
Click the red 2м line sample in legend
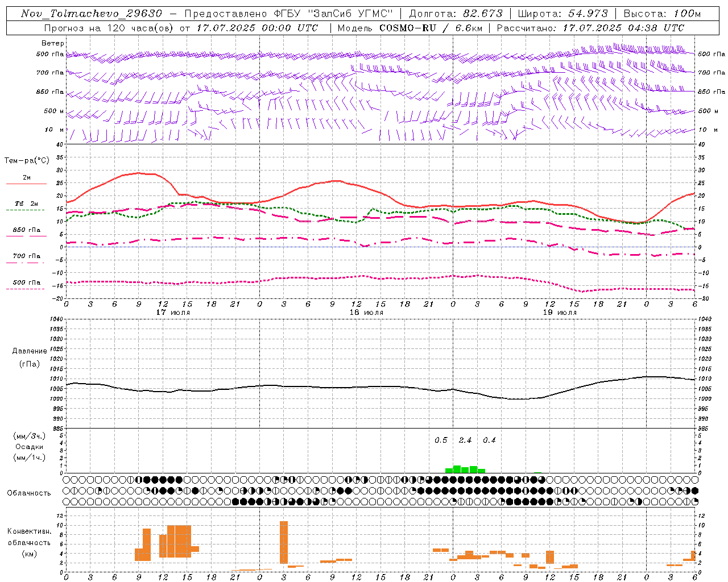tap(26, 184)
